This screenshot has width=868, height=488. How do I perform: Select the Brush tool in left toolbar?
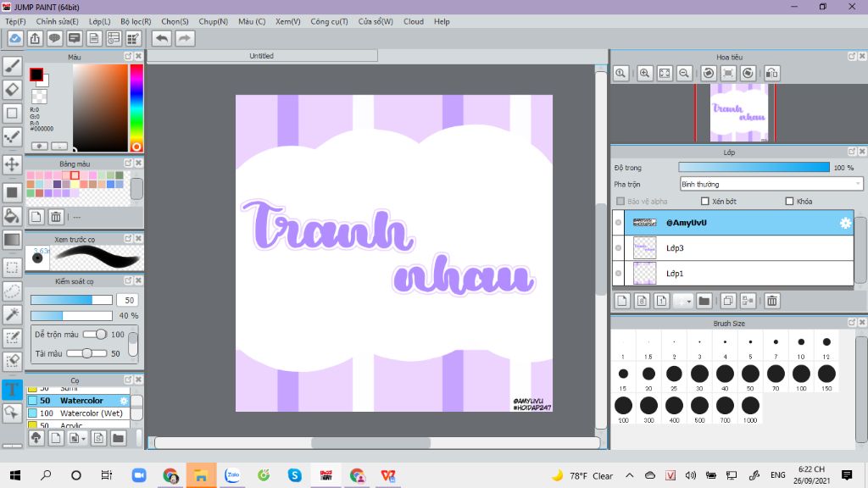point(12,65)
